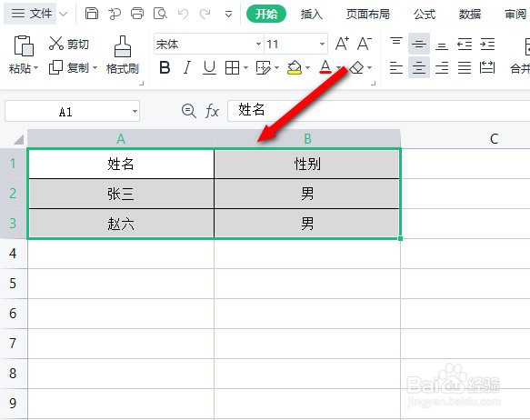Switch to the 开始 ribbon tab
The image size is (530, 420).
(266, 14)
